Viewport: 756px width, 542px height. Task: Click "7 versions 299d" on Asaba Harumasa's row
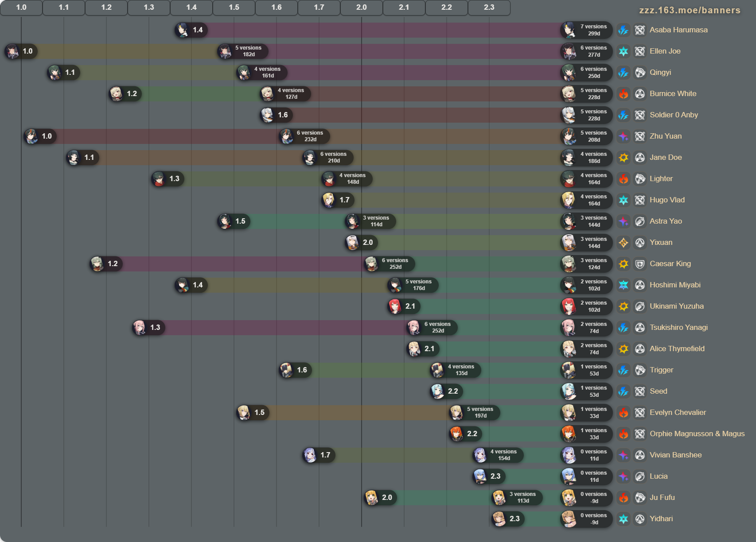pos(586,30)
